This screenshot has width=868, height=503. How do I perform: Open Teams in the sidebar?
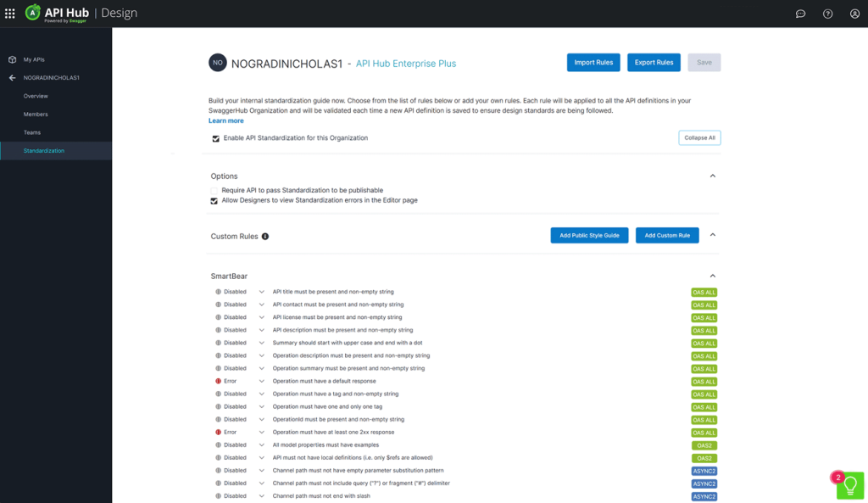click(32, 132)
